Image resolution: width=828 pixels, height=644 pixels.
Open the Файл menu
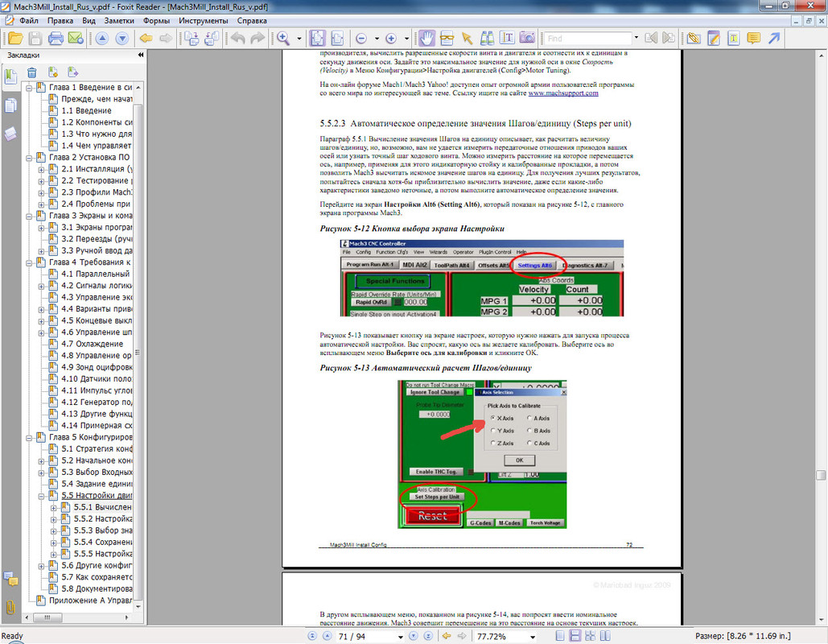pyautogui.click(x=29, y=21)
